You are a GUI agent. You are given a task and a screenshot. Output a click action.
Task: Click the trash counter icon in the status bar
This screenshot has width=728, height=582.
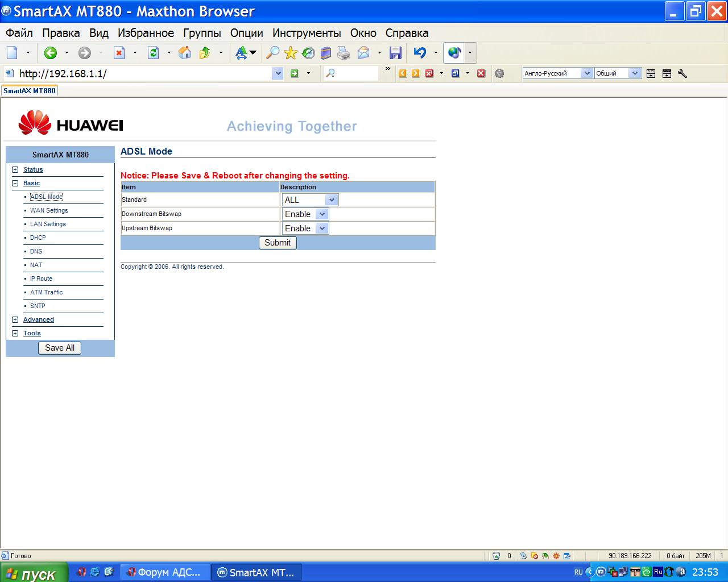pyautogui.click(x=496, y=556)
